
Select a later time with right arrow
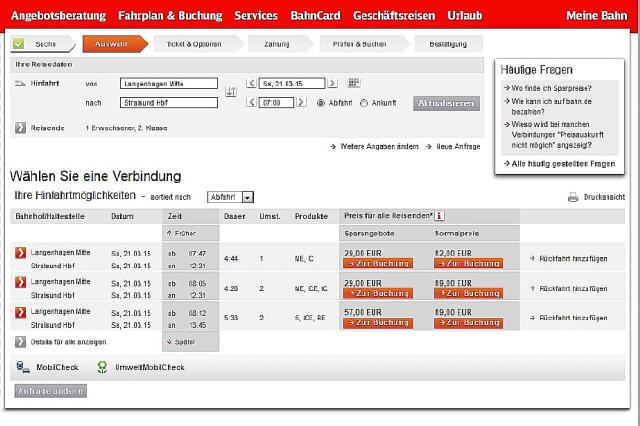click(301, 102)
